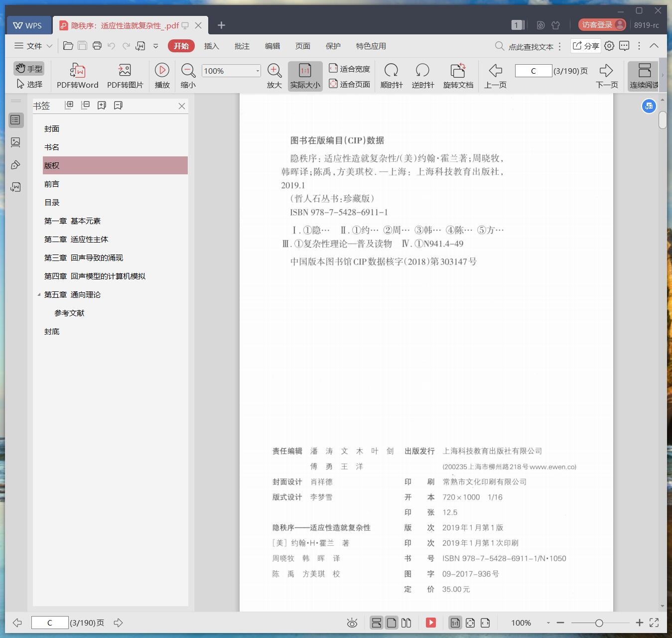This screenshot has width=672, height=638.
Task: Collapse the ribbon with chevron
Action: click(x=654, y=46)
